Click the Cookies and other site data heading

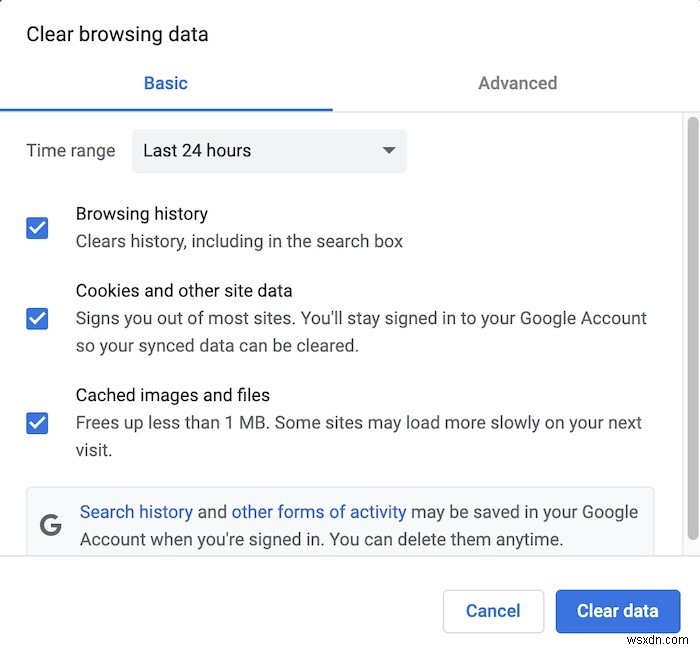[184, 291]
